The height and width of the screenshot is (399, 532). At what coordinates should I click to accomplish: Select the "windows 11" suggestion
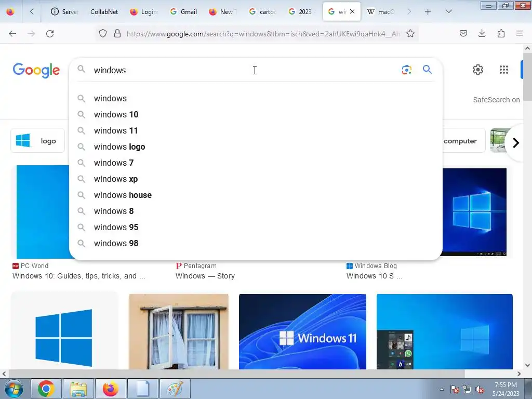point(256,130)
